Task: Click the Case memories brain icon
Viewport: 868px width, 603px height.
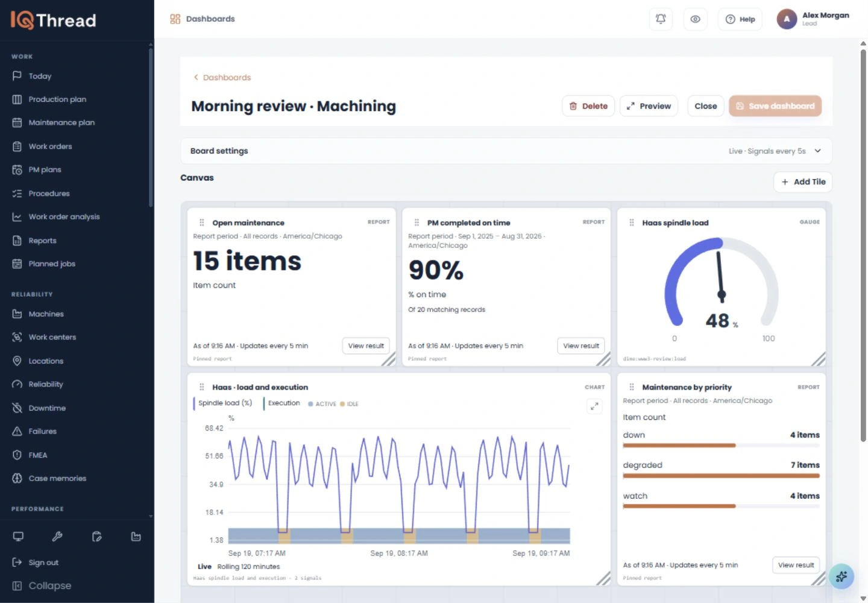Action: 17,479
